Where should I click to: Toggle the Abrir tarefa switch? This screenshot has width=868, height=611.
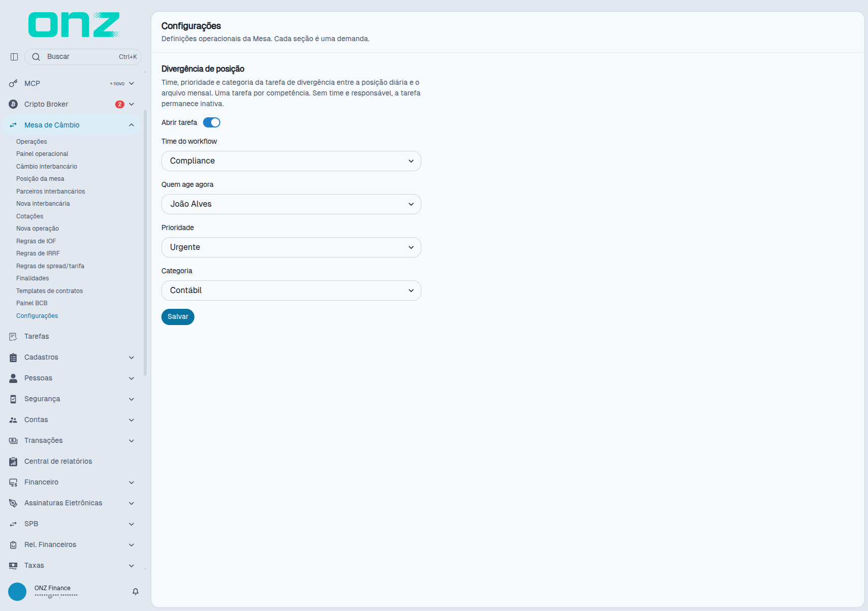point(212,122)
